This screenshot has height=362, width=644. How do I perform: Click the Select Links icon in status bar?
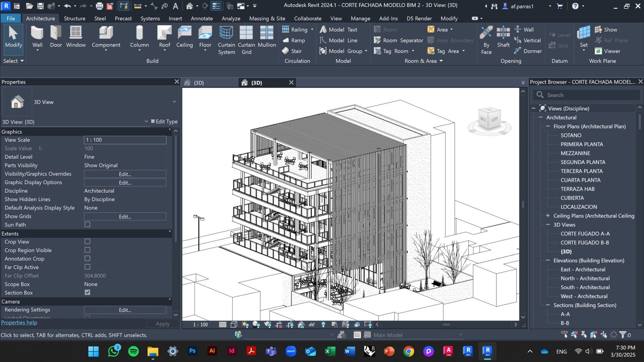(x=565, y=335)
